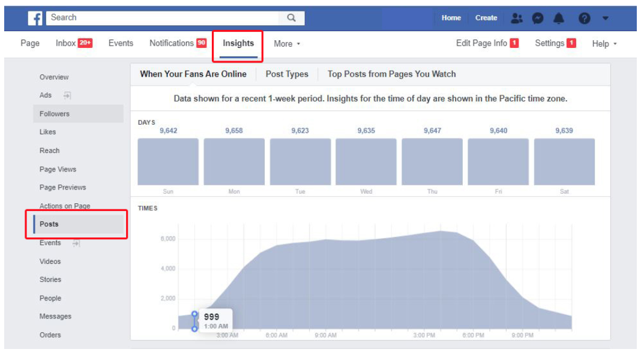Image resolution: width=644 pixels, height=355 pixels.
Task: Open the Inbox page tab
Action: [66, 43]
